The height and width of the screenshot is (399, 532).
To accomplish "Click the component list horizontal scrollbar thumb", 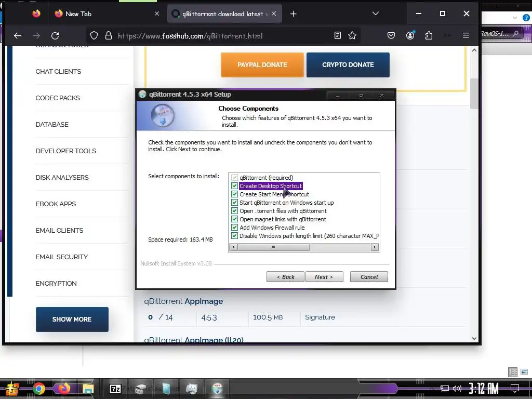I will [273, 247].
